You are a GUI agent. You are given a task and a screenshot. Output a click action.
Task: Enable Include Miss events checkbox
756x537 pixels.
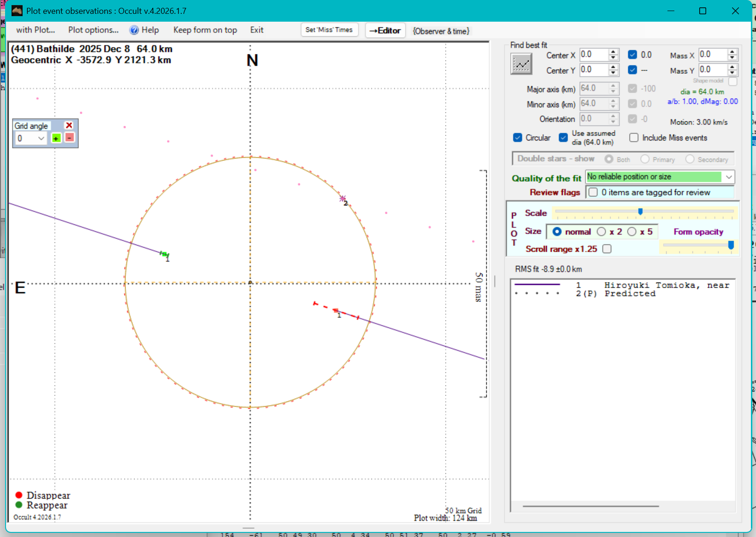tap(634, 138)
